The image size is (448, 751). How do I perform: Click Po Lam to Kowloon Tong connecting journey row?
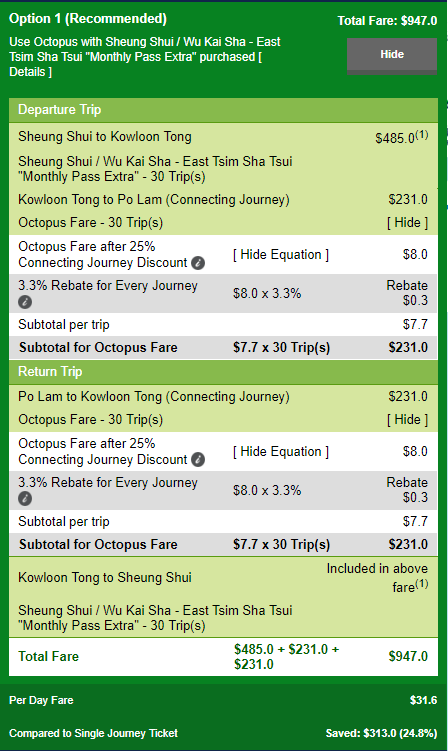tap(223, 397)
